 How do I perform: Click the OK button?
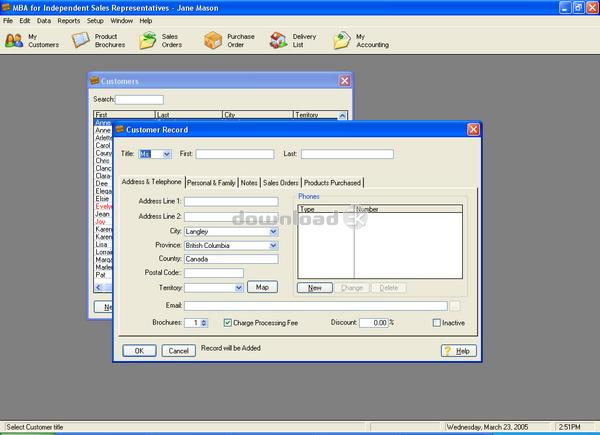(139, 351)
